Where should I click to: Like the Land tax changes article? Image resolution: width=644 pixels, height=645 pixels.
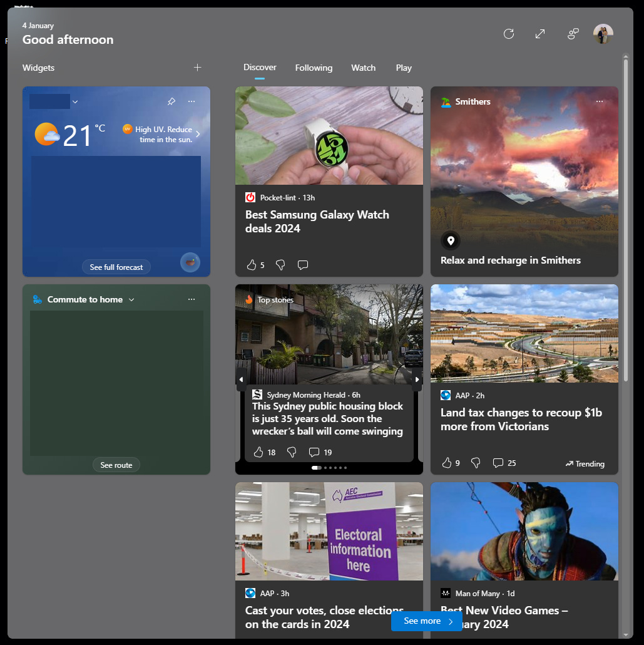[447, 463]
